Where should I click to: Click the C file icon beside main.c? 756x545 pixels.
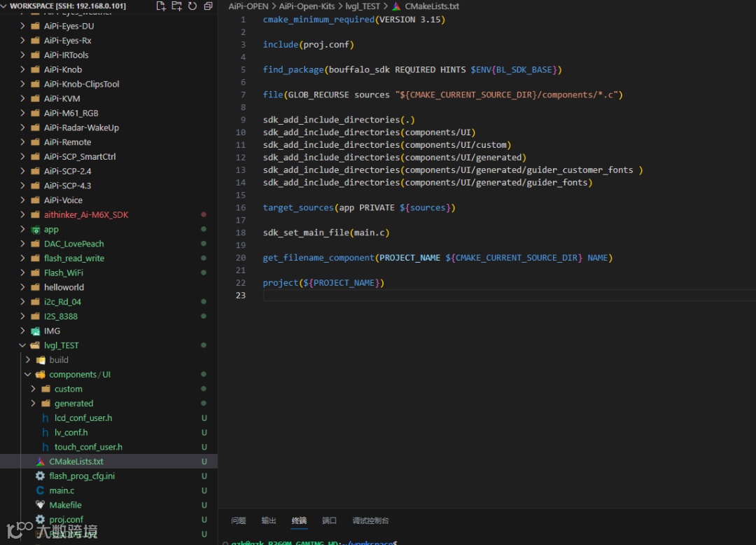pyautogui.click(x=40, y=490)
